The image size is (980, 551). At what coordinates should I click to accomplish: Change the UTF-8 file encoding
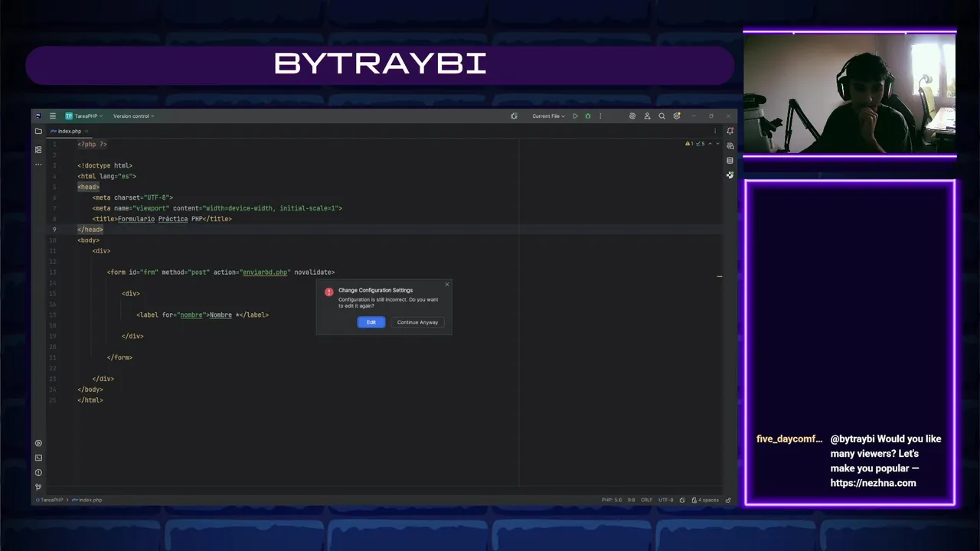click(666, 500)
